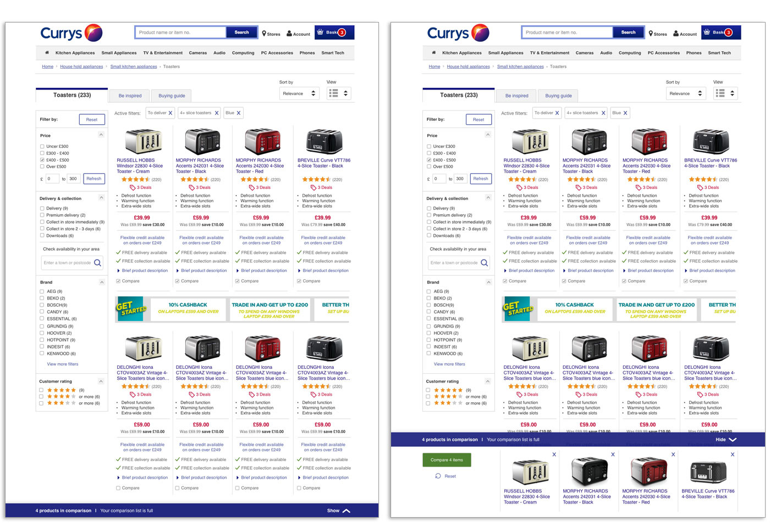The height and width of the screenshot is (532, 770).
Task: Collapse Customer rating section on the left page
Action: [x=101, y=381]
